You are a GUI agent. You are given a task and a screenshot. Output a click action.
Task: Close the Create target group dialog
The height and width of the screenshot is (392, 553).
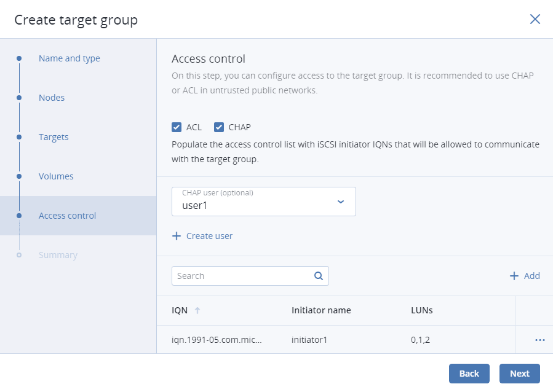click(x=535, y=19)
